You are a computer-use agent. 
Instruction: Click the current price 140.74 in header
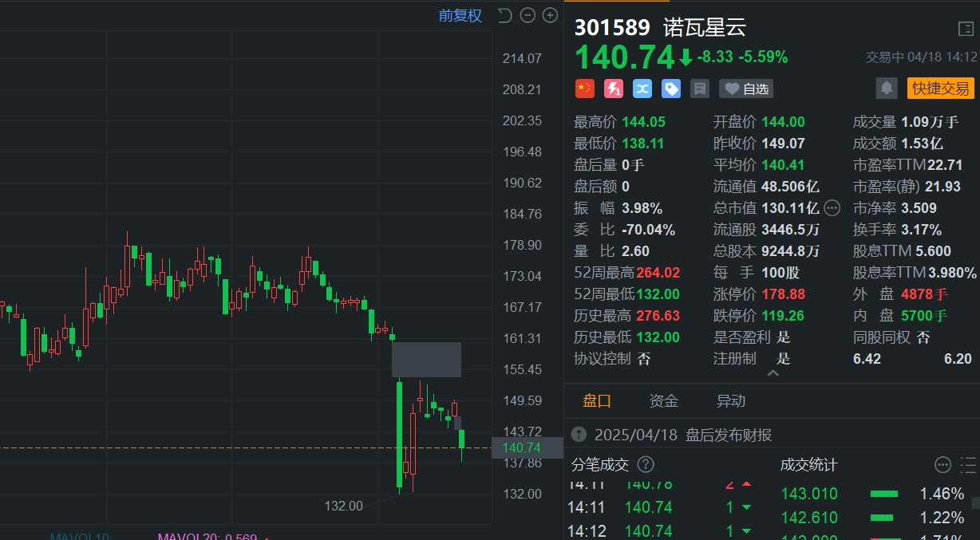[x=625, y=57]
